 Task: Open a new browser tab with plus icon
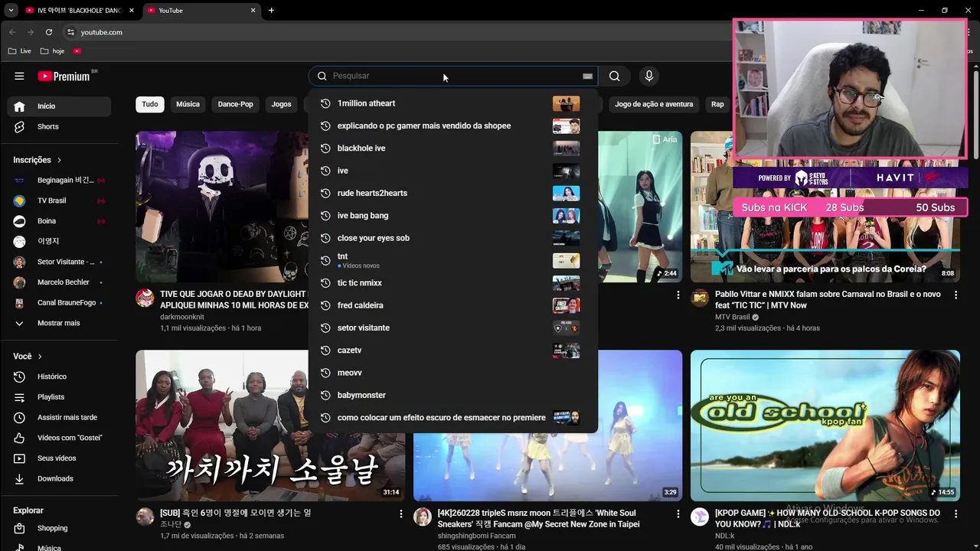coord(271,11)
